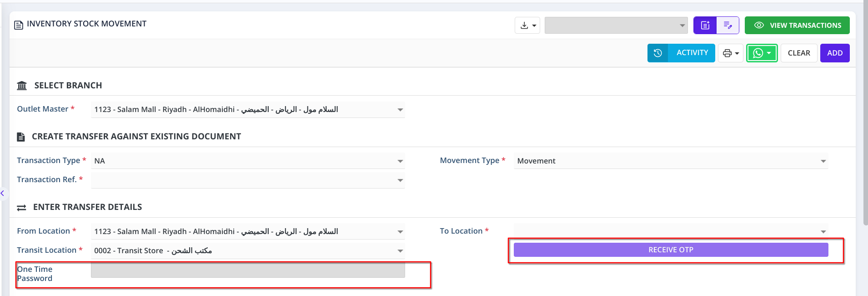Click the One Time Password field

tap(248, 270)
